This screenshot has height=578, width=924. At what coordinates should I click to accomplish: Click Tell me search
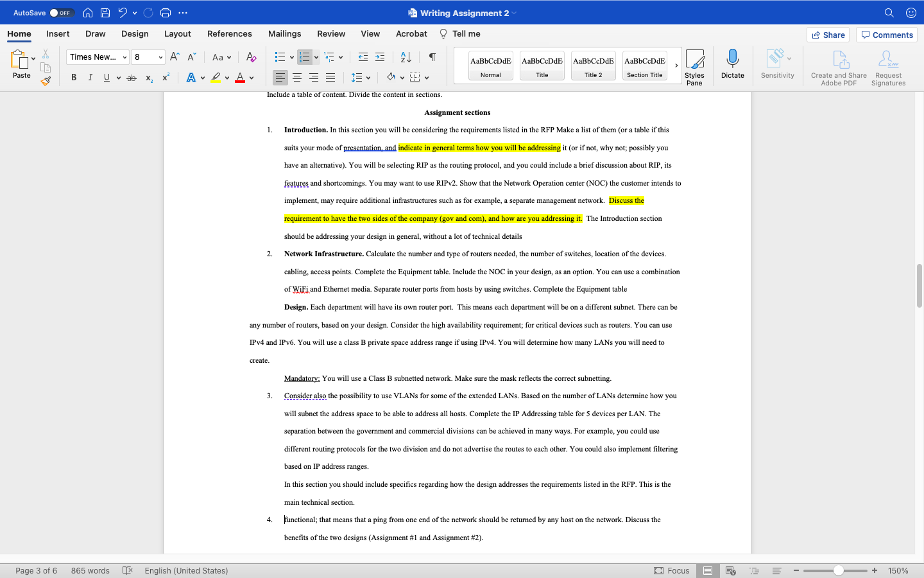point(460,33)
